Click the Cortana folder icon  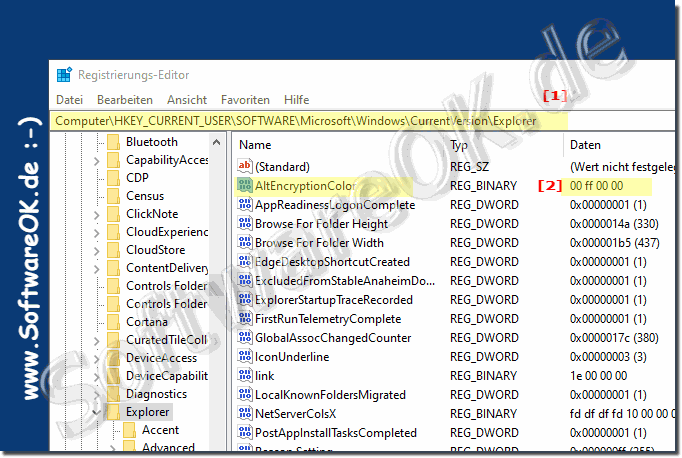pos(114,322)
